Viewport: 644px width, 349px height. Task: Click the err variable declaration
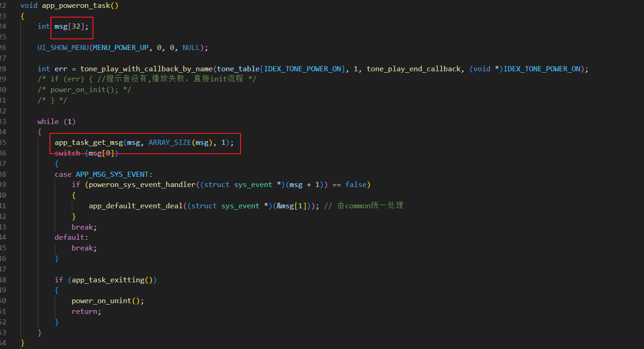tap(61, 69)
